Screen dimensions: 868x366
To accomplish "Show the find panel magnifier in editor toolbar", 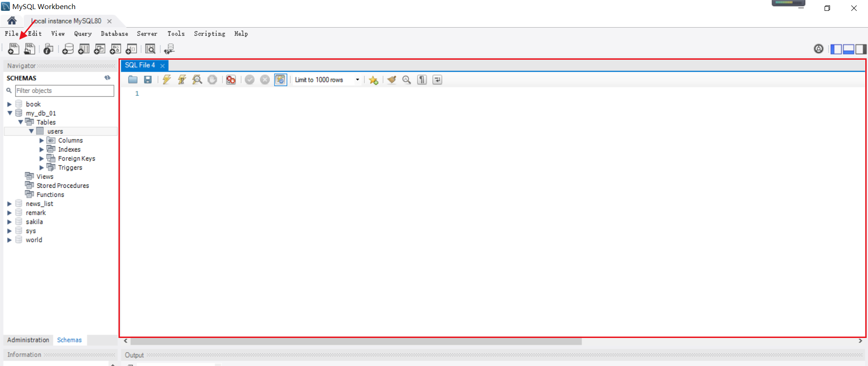I will (407, 80).
